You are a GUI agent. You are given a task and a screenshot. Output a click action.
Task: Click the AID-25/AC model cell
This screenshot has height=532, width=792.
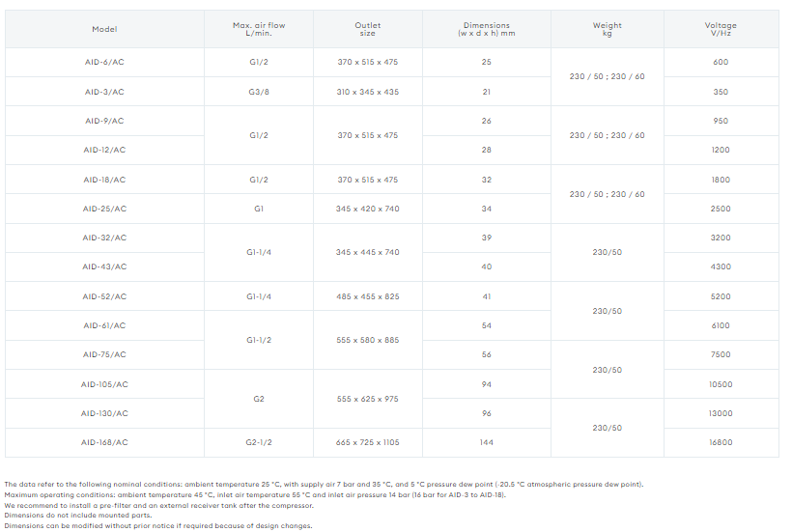(104, 209)
